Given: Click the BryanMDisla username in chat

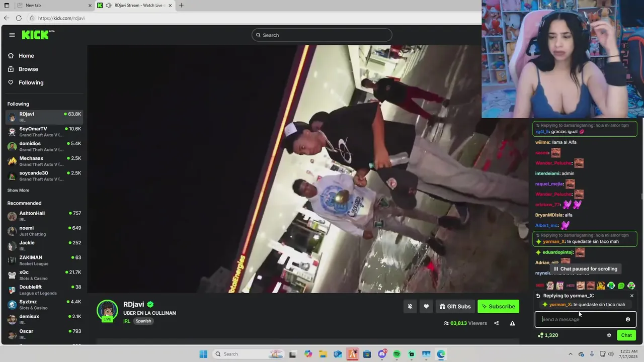Looking at the screenshot, I should pos(549,215).
